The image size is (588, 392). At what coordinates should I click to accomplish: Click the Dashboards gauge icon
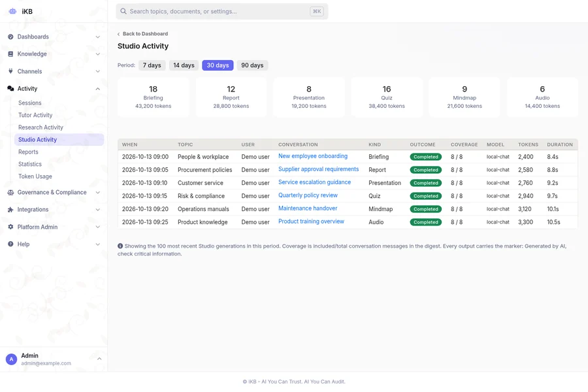tap(10, 37)
